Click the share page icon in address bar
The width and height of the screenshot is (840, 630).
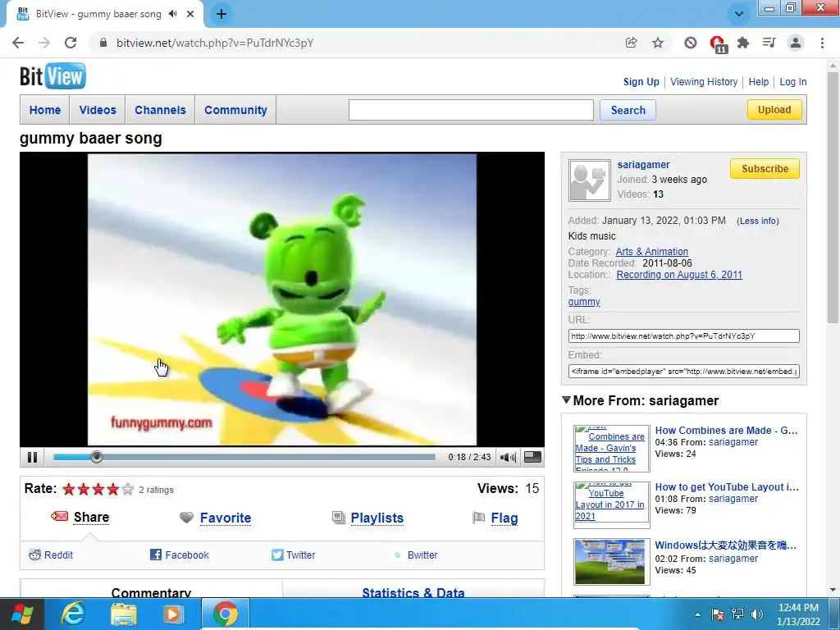tap(631, 43)
